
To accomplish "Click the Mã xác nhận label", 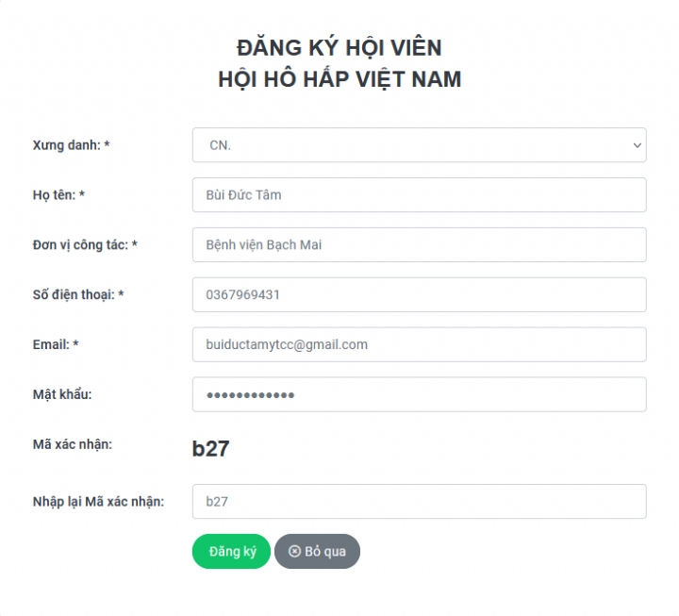I will point(73,443).
